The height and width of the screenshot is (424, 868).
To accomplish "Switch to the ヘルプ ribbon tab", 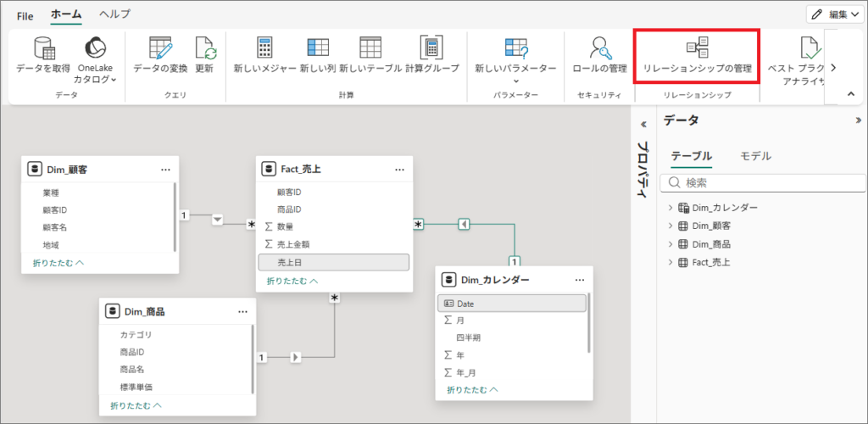I will [x=114, y=14].
